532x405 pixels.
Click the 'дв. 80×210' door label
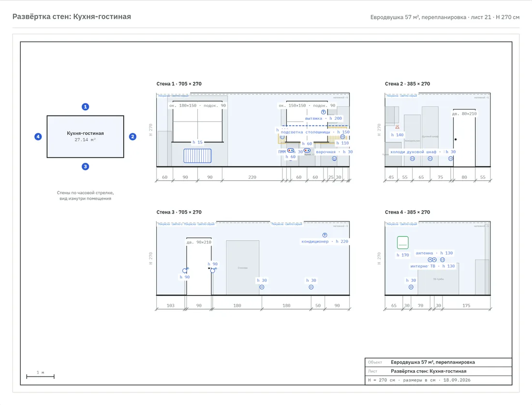pyautogui.click(x=464, y=114)
